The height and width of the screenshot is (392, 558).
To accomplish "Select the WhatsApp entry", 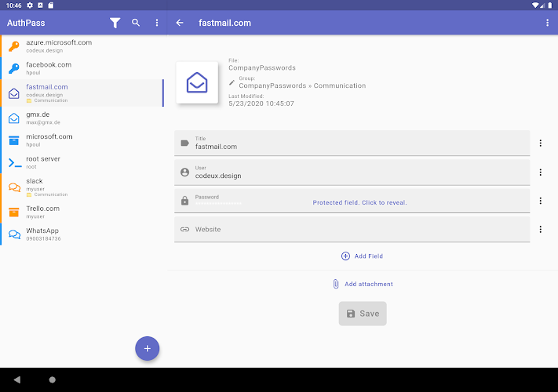I will (82, 234).
